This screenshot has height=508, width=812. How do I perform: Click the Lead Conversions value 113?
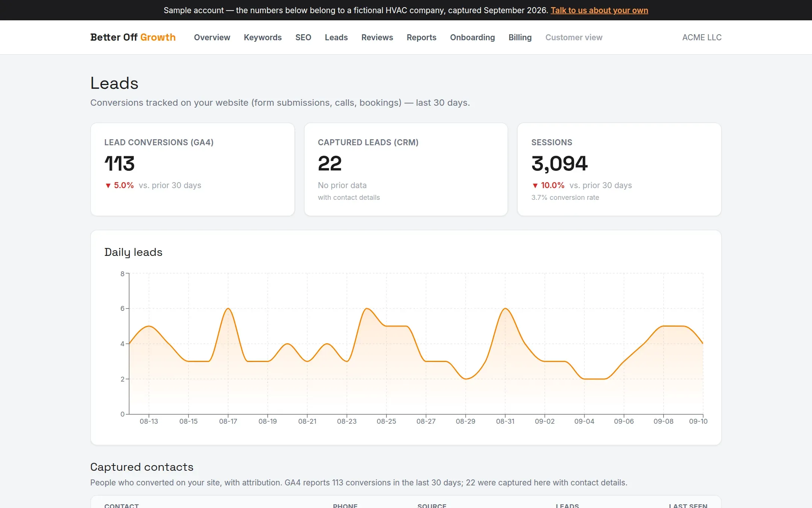click(x=120, y=163)
